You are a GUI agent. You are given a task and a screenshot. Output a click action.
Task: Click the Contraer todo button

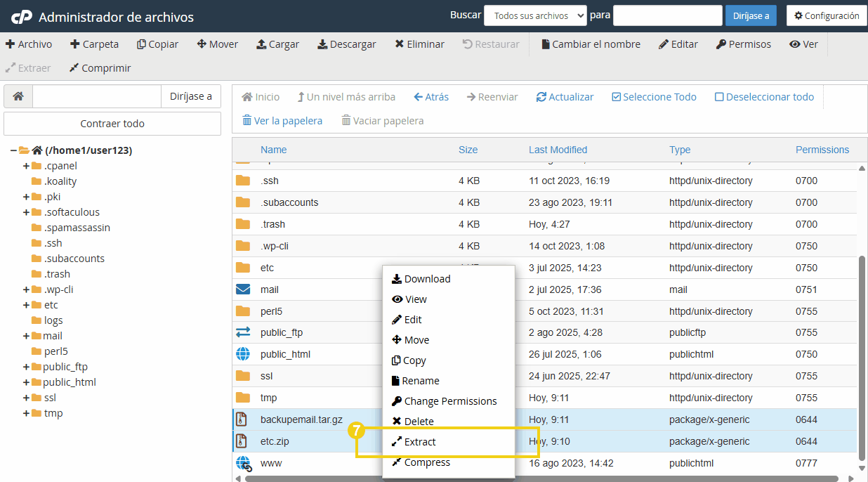112,123
